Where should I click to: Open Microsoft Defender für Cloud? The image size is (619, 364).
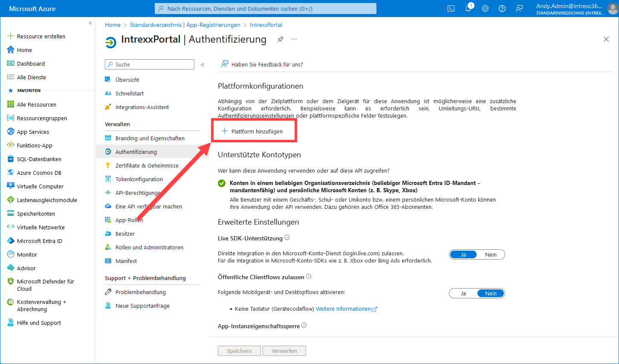coord(45,285)
